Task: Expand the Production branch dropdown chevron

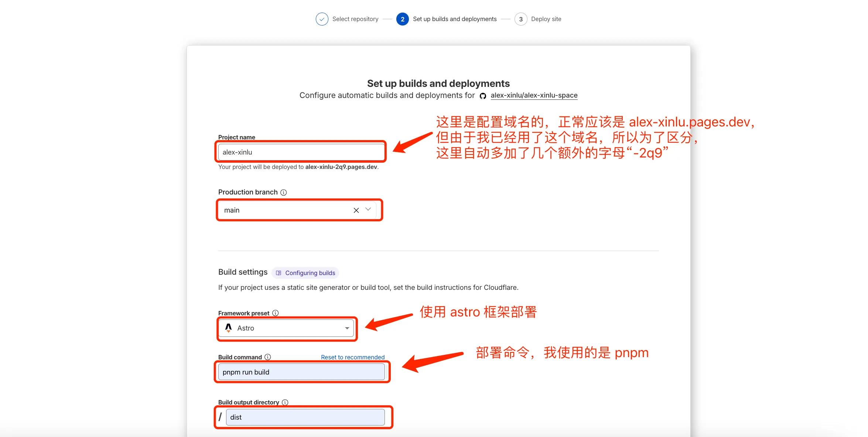Action: pyautogui.click(x=368, y=209)
